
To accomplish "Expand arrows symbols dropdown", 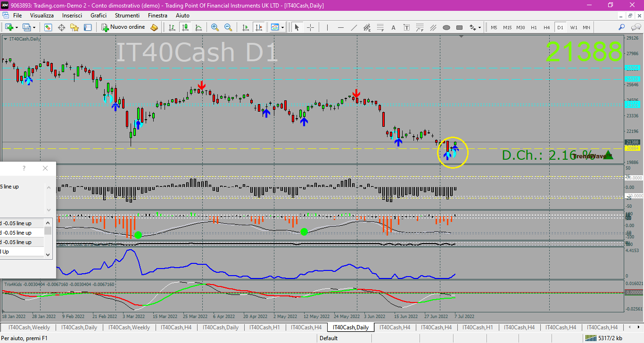I will (x=480, y=27).
